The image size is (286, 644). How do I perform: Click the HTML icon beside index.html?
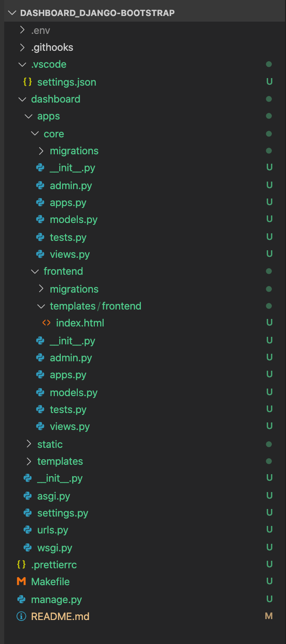46,323
